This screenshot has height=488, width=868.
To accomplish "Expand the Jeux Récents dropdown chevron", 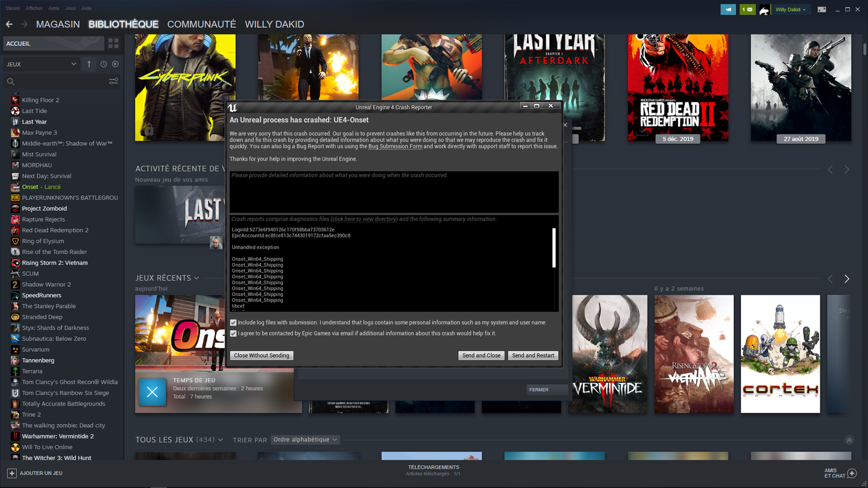I will click(x=196, y=278).
